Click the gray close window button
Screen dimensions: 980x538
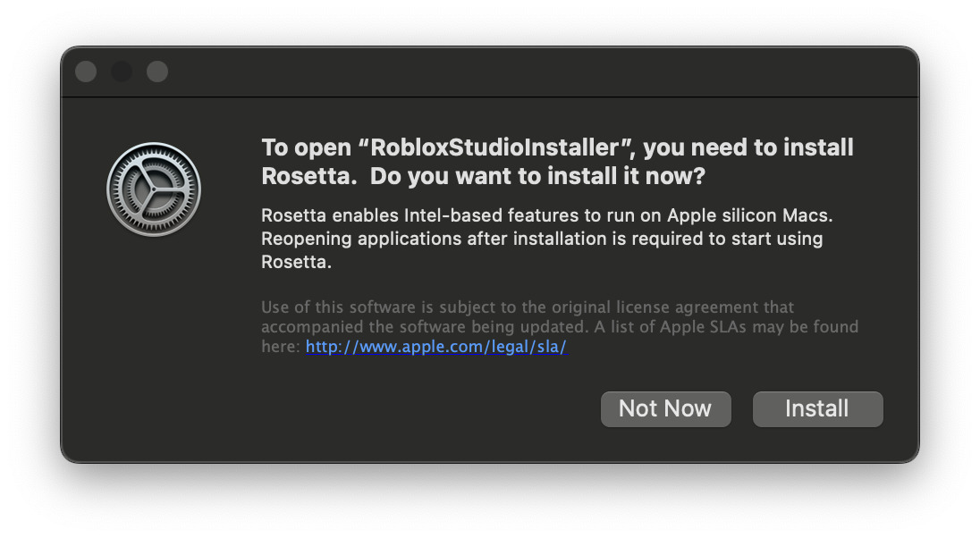(86, 71)
